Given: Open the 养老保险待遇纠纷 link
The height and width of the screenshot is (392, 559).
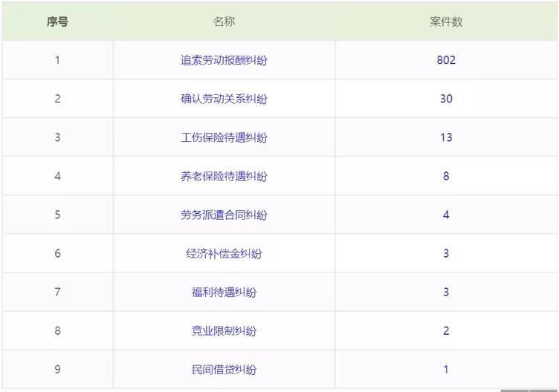Looking at the screenshot, I should pos(224,176).
